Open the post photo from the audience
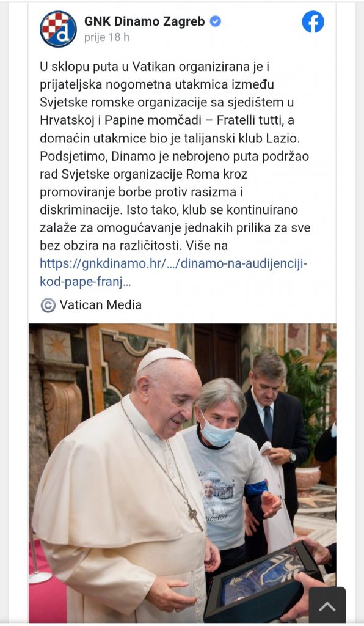This screenshot has height=626, width=364. 182,473
